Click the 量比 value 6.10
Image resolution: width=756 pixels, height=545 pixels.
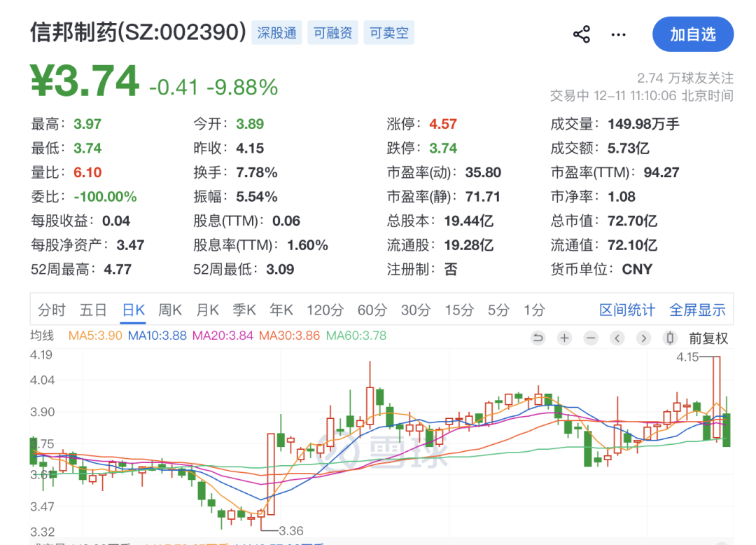87,172
